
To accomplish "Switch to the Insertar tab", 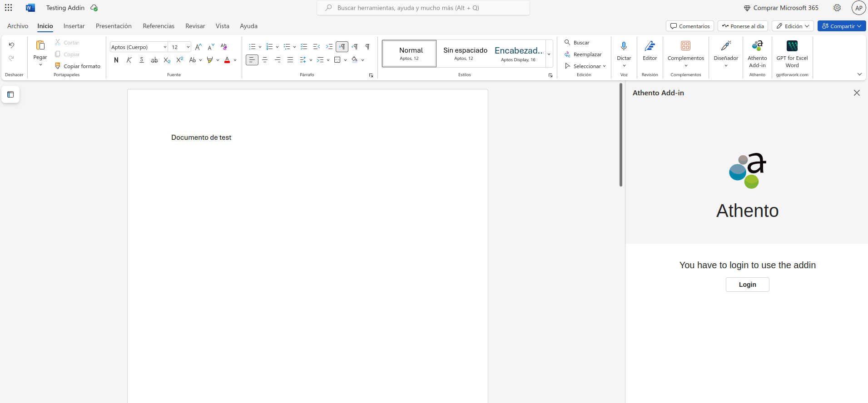I will [74, 26].
